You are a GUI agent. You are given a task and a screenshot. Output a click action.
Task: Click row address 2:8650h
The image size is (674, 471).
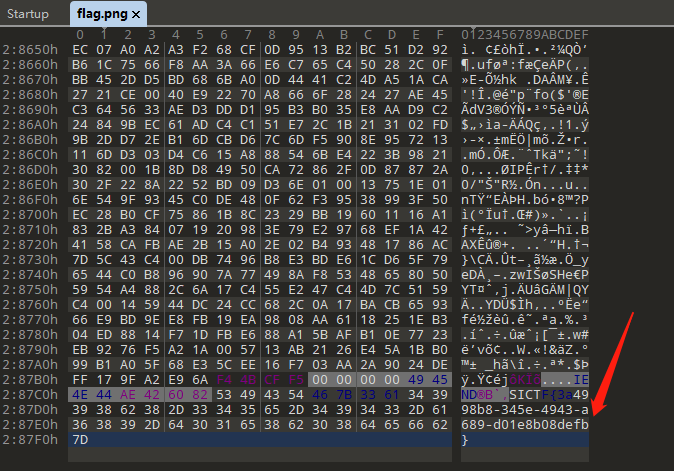31,49
